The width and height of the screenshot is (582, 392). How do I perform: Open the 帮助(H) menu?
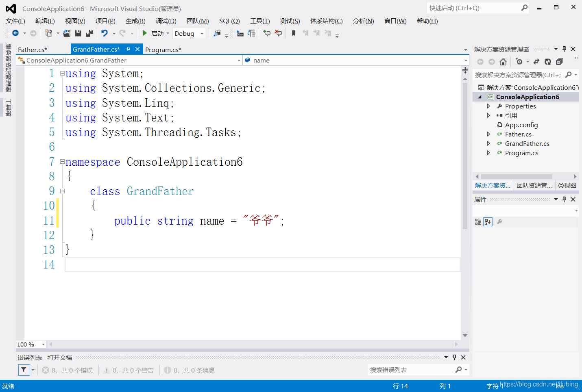(x=427, y=21)
